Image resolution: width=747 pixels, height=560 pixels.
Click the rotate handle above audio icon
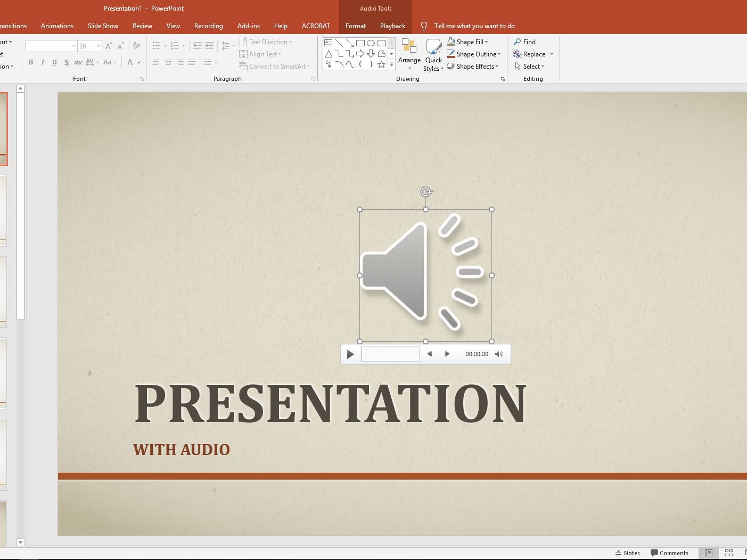426,192
